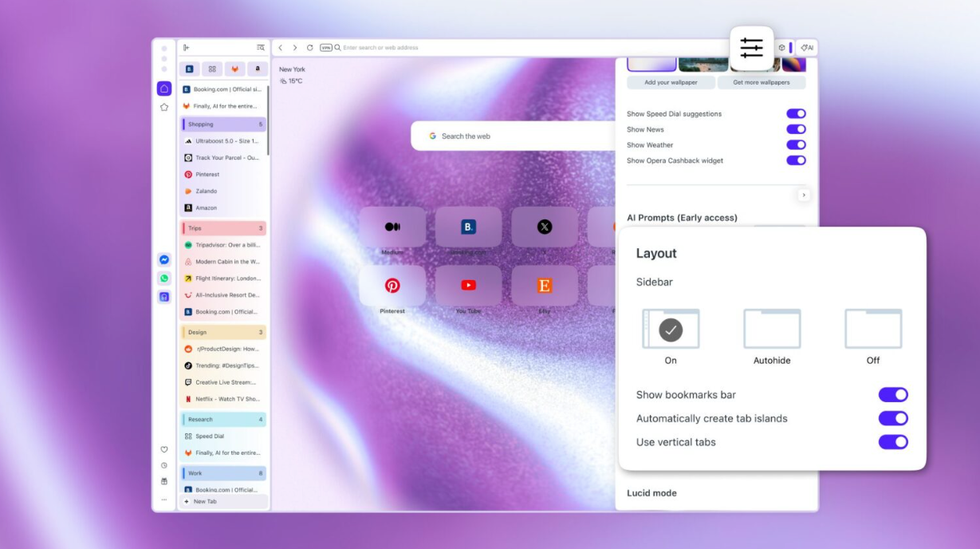Open the Etsy speed dial tile
Image resolution: width=980 pixels, height=549 pixels.
pyautogui.click(x=545, y=286)
